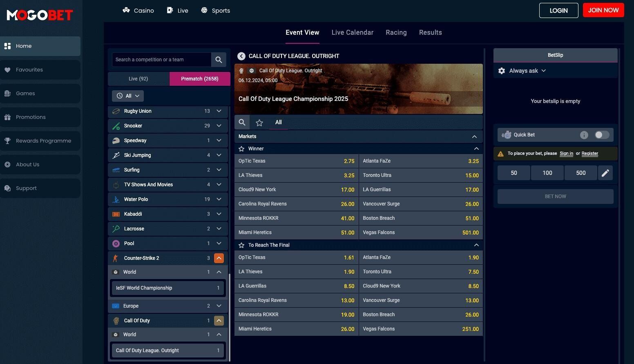634x364 pixels.
Task: Star the Winner market
Action: click(241, 149)
